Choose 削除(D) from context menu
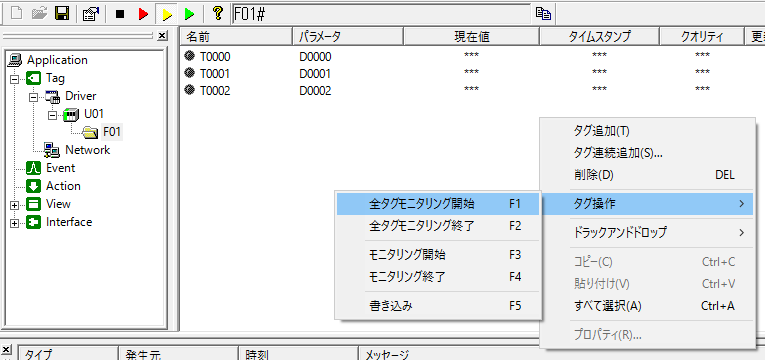Screen dimensions: 765x360 click(646, 175)
